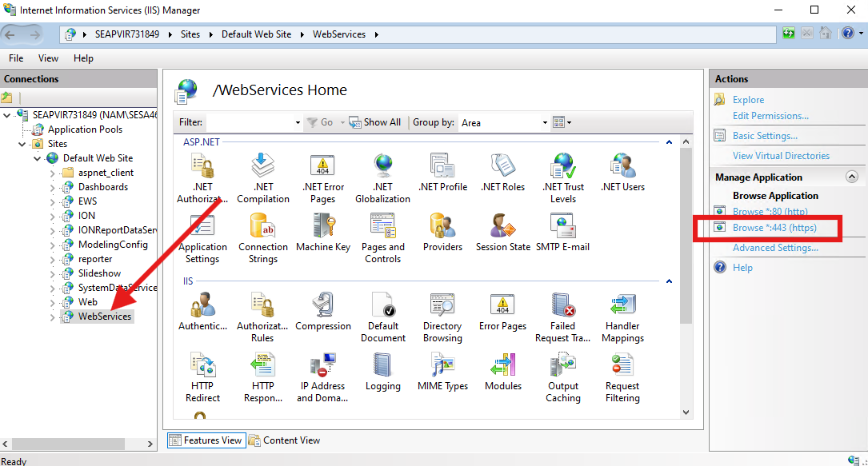Screen dimensions: 868x466
Task: Open SMTP E-mail feature
Action: 563,233
